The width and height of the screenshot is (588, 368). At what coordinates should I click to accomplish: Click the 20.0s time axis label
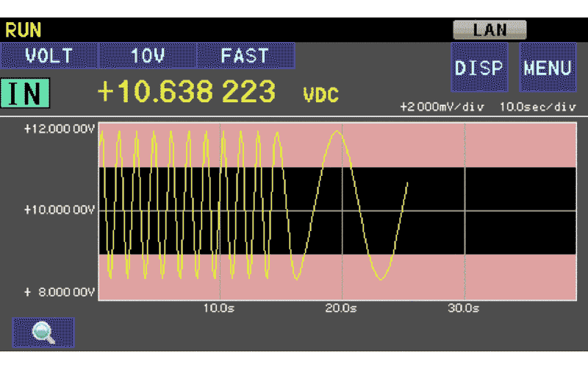(341, 308)
